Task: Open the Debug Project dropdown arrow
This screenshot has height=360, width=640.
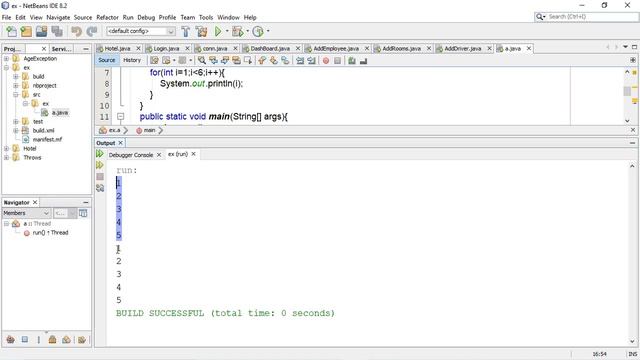Action: [247, 31]
